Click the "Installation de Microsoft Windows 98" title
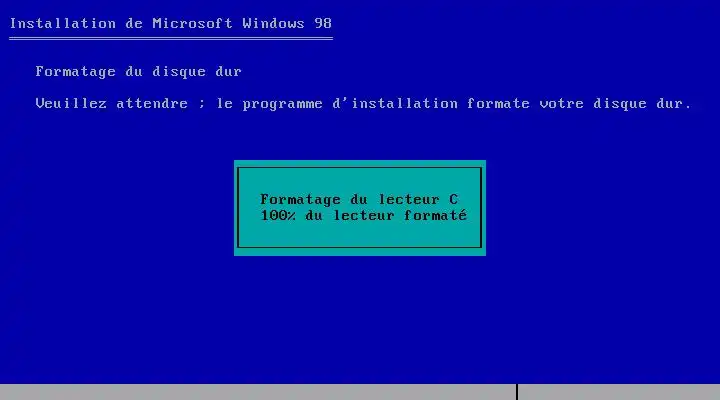Viewport: 720px width, 400px height. pyautogui.click(x=171, y=23)
